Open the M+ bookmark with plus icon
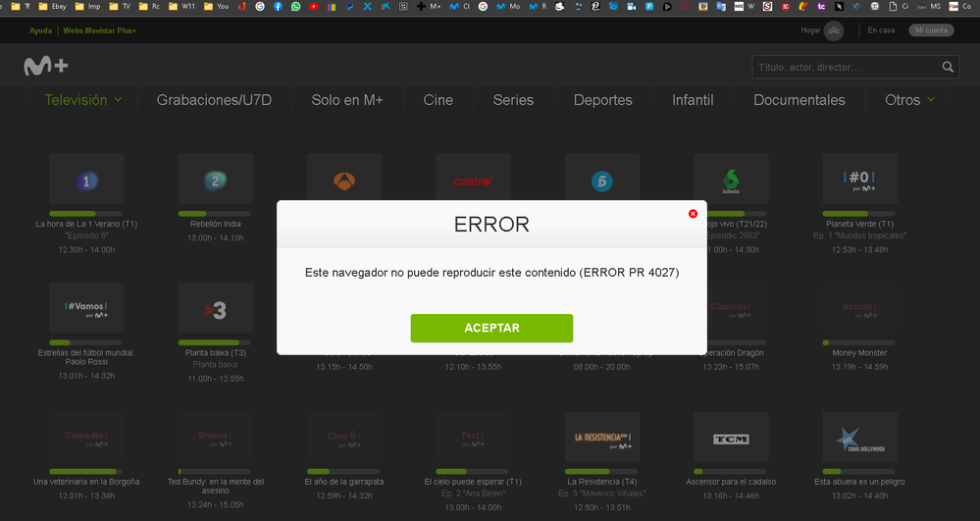The height and width of the screenshot is (521, 980). point(429,6)
